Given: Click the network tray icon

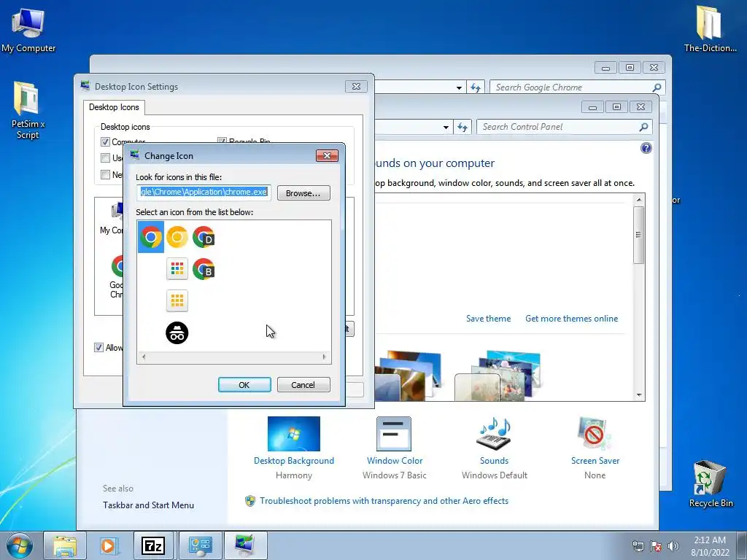Looking at the screenshot, I should point(638,546).
